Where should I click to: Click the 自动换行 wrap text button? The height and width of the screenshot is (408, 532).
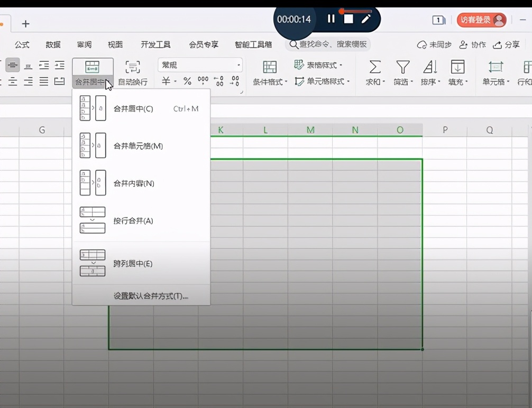coord(133,72)
